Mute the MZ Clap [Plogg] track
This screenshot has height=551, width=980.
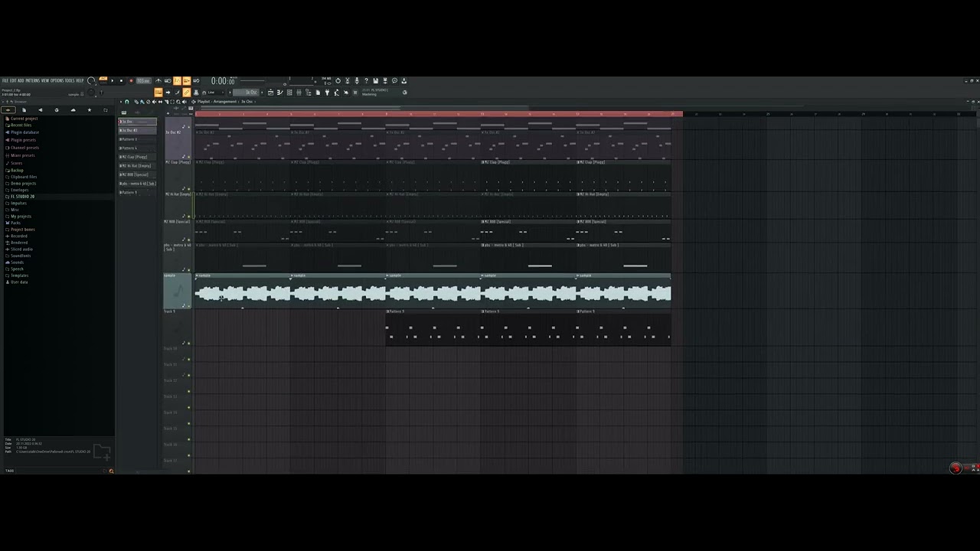click(x=189, y=189)
